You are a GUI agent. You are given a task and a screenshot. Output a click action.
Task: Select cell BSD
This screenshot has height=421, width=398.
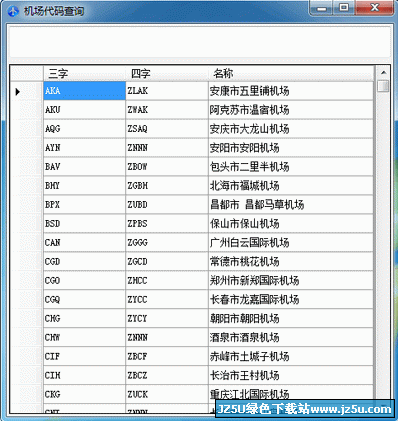point(85,224)
